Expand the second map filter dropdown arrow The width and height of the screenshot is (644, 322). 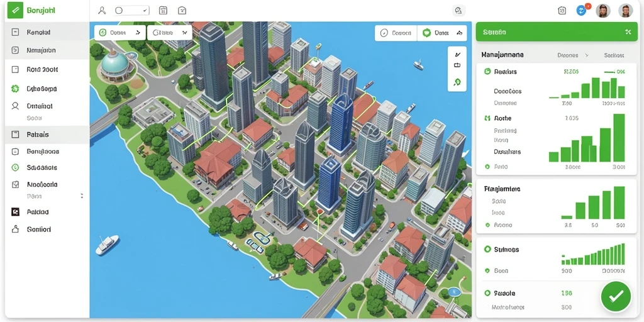(184, 33)
